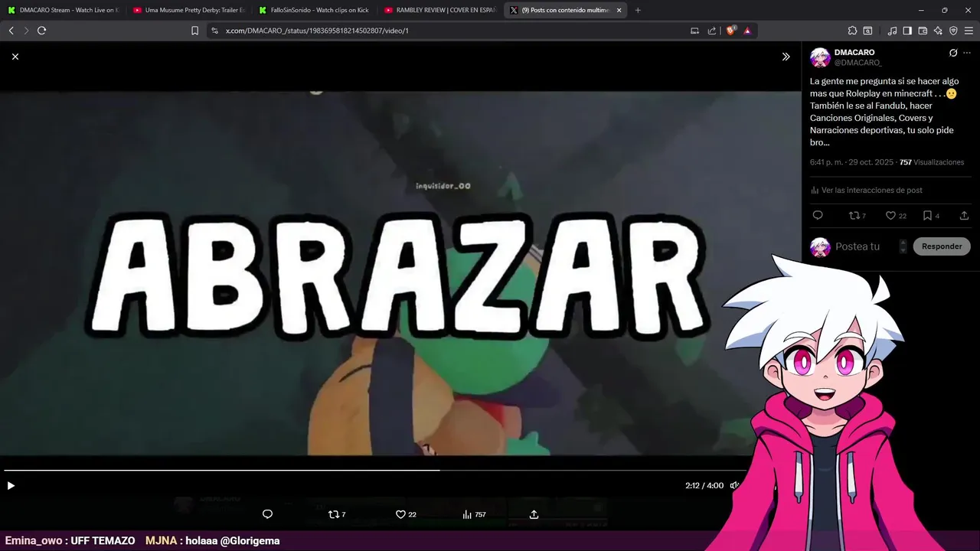View analytics icon showing 757 below video

click(474, 514)
